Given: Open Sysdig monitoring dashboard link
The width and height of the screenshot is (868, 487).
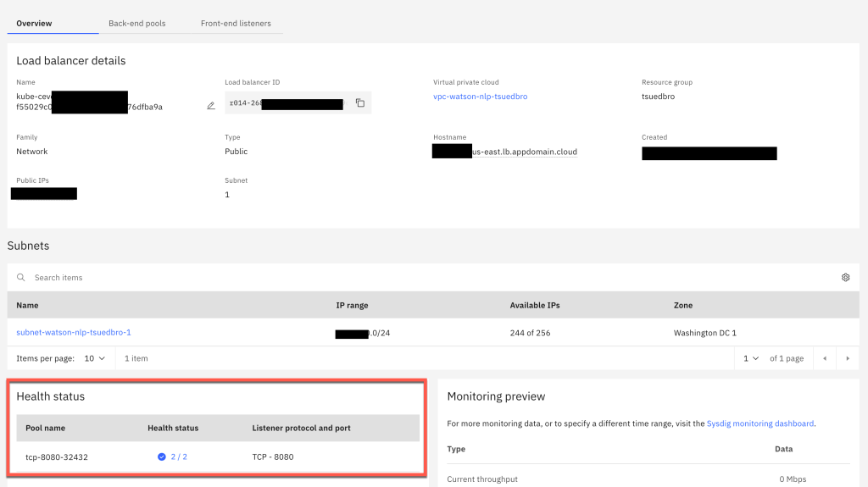Looking at the screenshot, I should click(x=759, y=423).
